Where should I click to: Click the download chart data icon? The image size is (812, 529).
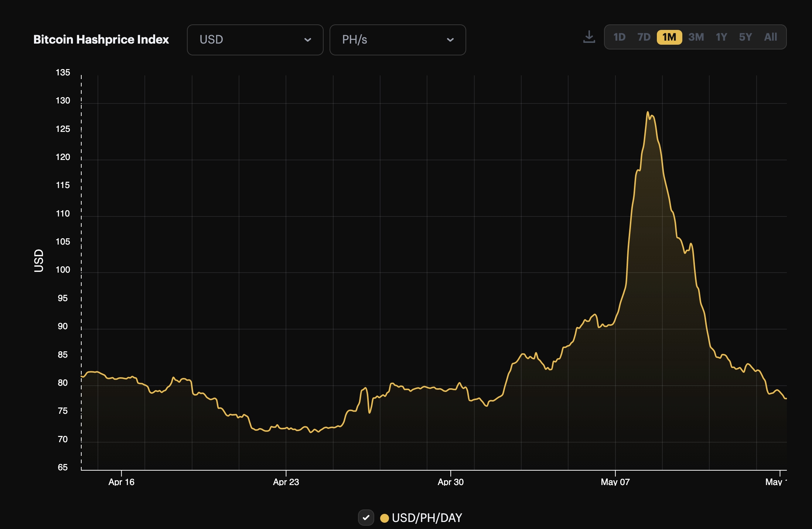point(589,37)
